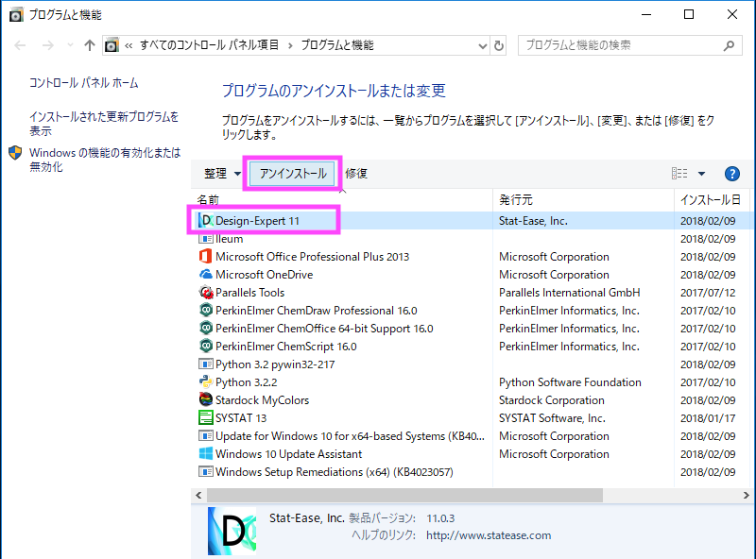Select Stardock MyColors program name
The image size is (756, 559).
coord(263,400)
